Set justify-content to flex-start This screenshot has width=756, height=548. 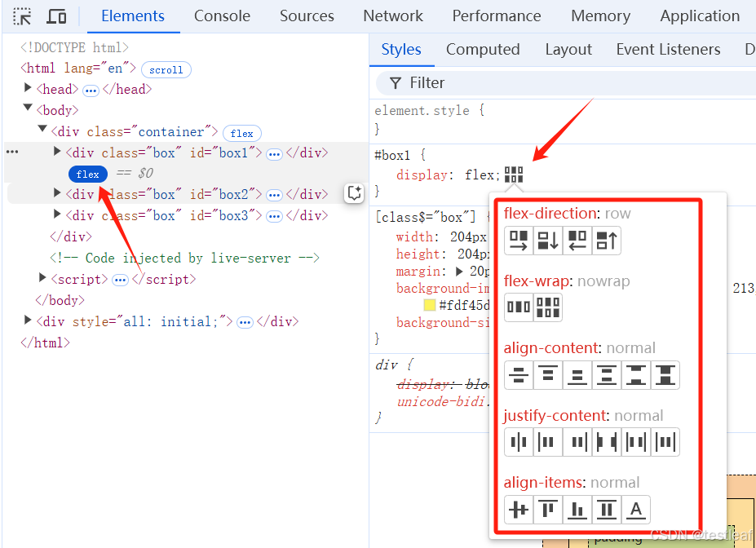point(548,442)
